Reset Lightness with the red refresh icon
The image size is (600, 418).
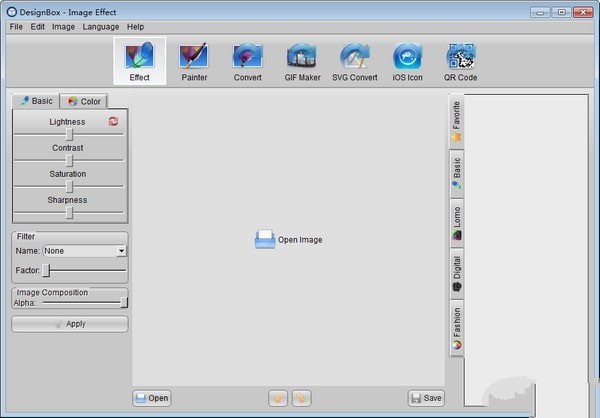pos(113,121)
